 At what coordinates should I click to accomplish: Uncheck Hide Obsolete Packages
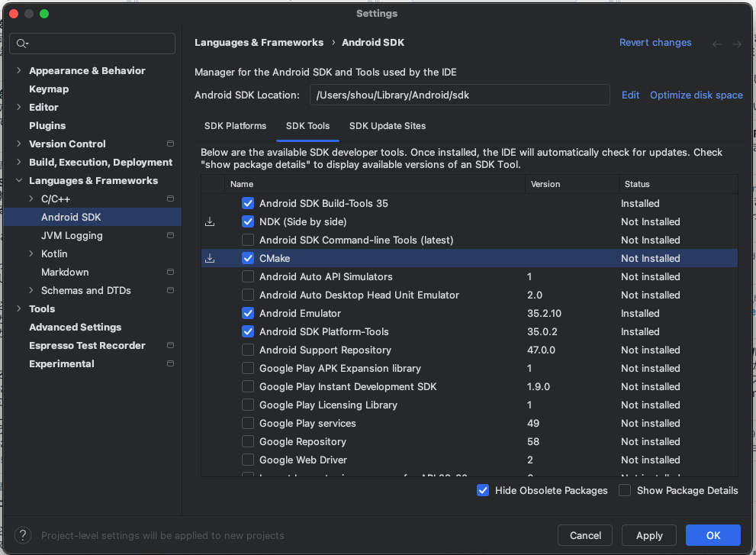483,491
